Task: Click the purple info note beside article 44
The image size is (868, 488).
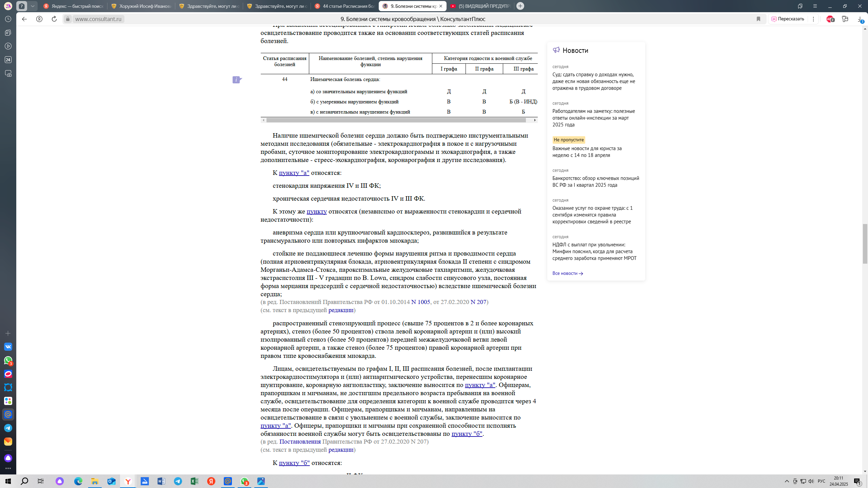Action: coord(237,80)
